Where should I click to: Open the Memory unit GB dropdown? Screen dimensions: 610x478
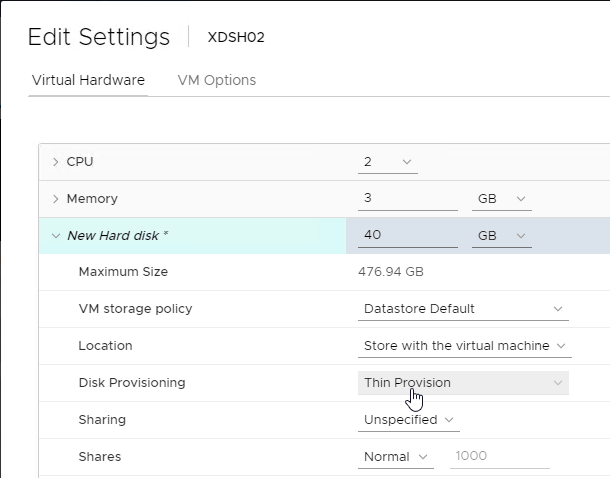[x=502, y=199]
